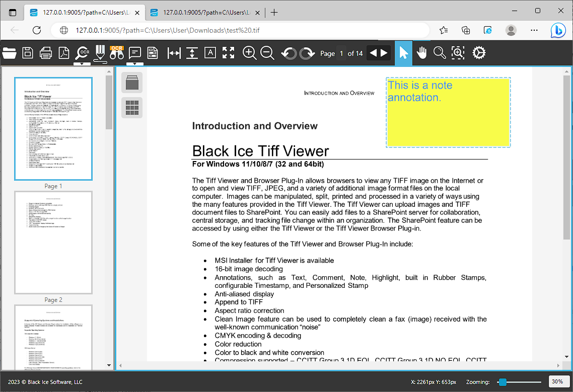Screen dimensions: 573x392
Task: Activate the pointer selection tool
Action: [403, 53]
